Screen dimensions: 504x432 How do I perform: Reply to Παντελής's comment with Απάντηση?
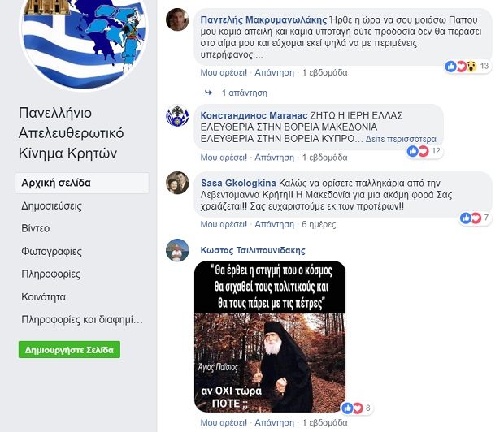pyautogui.click(x=274, y=72)
